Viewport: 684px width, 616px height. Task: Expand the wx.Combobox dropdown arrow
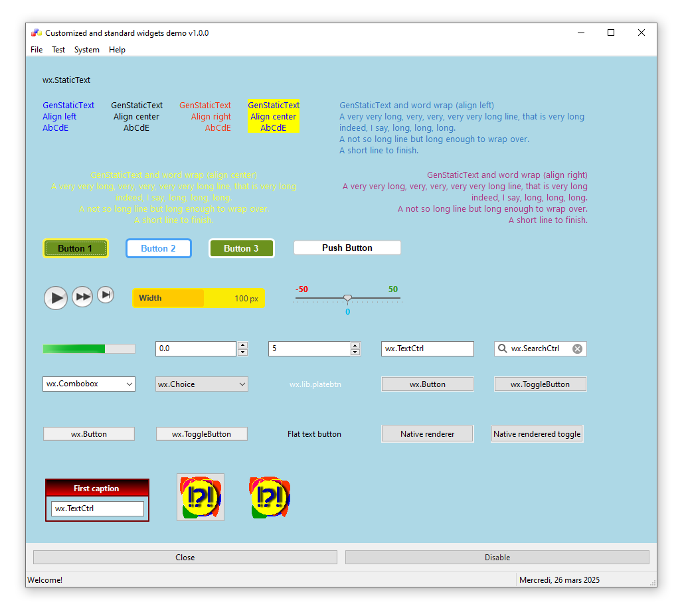tap(128, 384)
